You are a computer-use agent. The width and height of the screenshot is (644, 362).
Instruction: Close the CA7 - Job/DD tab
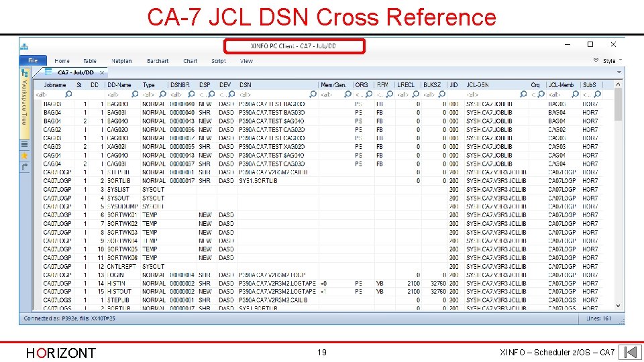tap(102, 72)
